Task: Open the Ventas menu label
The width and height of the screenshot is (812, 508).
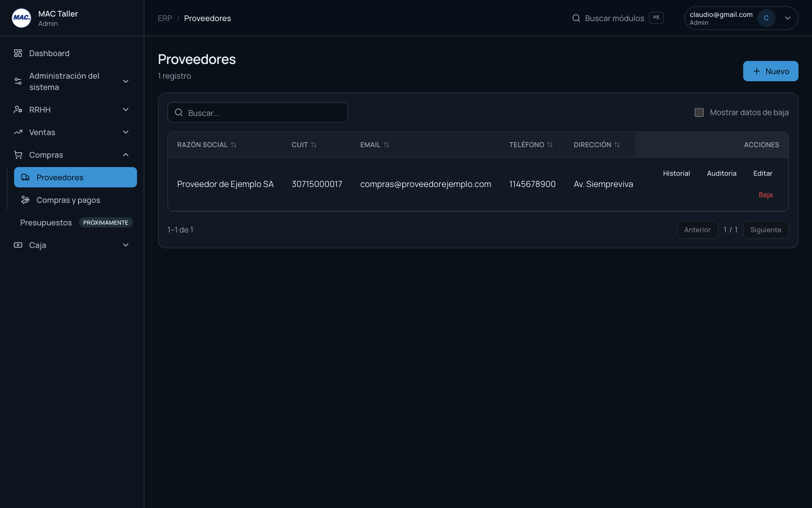Action: click(x=42, y=132)
